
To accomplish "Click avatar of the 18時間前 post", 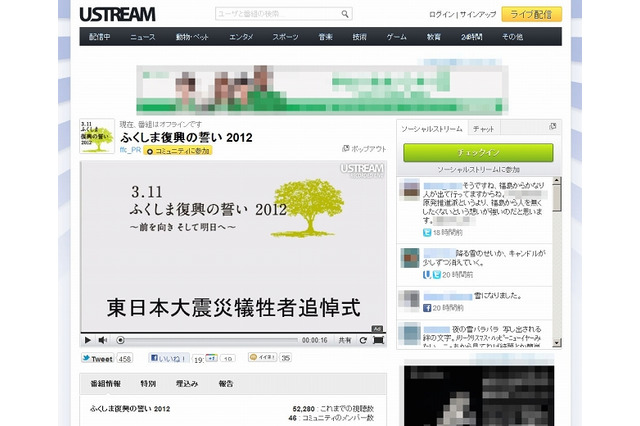I will tap(409, 190).
